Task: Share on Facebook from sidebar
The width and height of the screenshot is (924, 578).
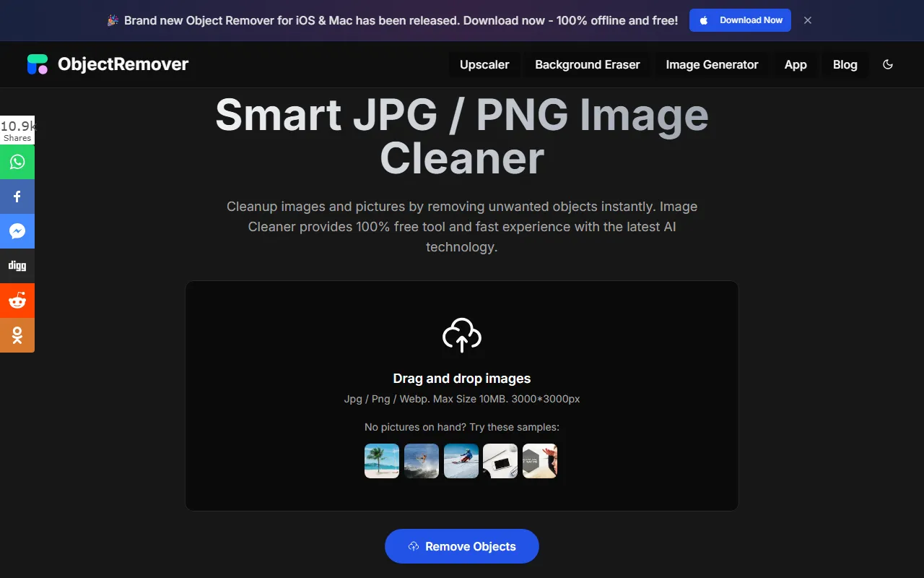Action: click(x=17, y=197)
